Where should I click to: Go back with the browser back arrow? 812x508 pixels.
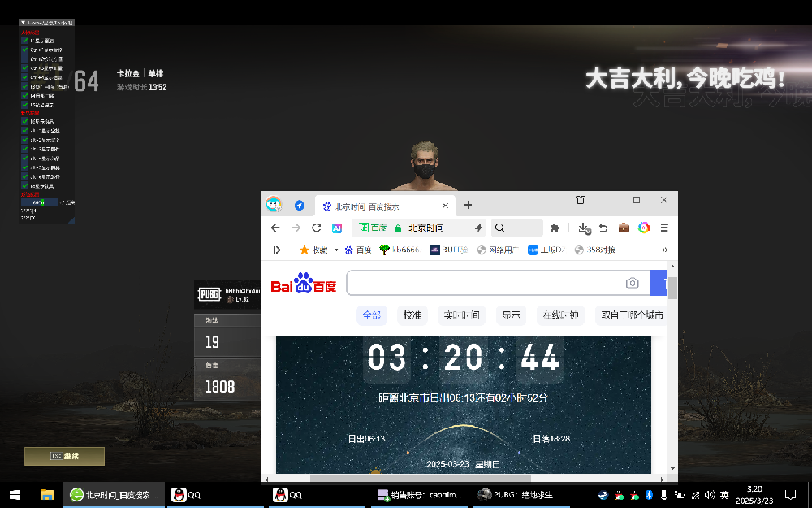[275, 228]
